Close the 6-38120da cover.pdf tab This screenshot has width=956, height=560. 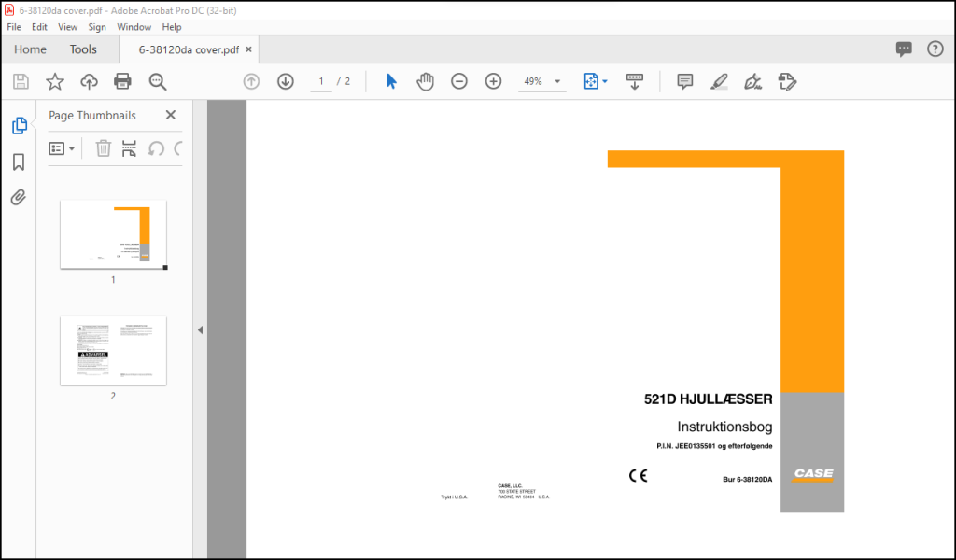point(248,49)
